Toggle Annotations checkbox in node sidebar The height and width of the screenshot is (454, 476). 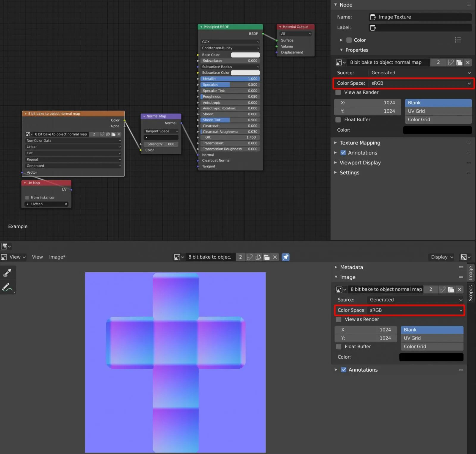tap(343, 153)
